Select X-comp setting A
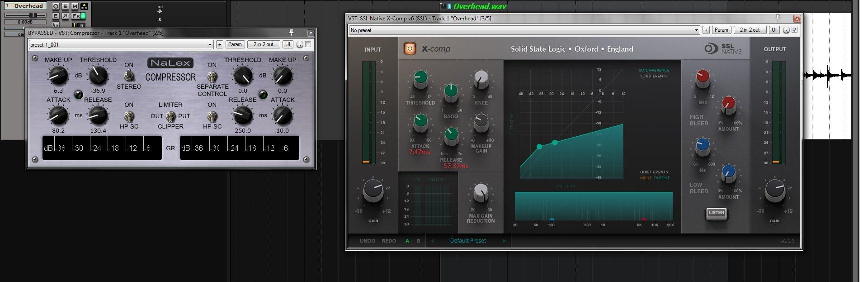Viewport: 868px width, 282px height. (x=407, y=241)
